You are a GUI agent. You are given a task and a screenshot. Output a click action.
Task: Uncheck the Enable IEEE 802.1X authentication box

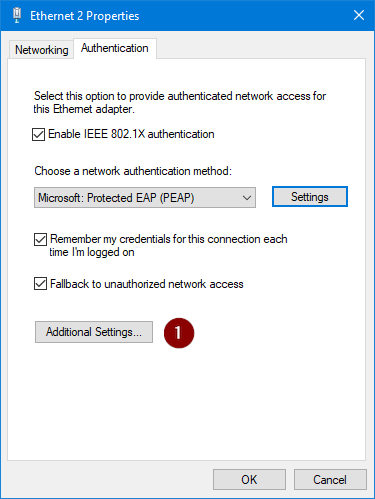[x=39, y=135]
